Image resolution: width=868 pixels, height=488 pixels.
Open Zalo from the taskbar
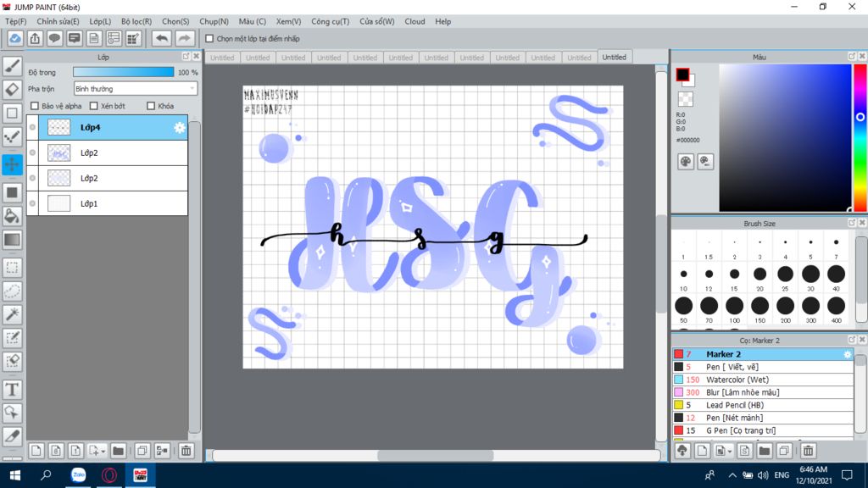(x=79, y=475)
